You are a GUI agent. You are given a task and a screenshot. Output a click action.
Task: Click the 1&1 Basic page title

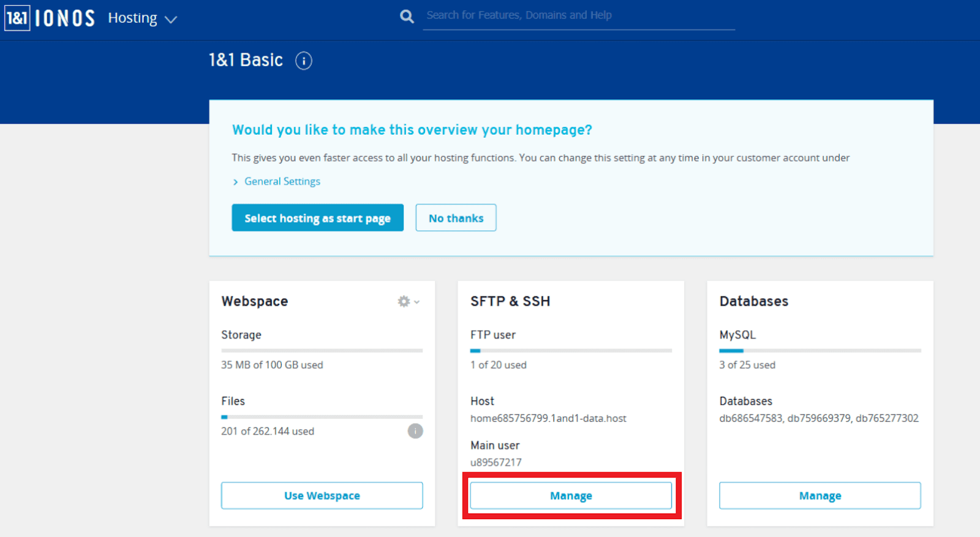pyautogui.click(x=246, y=60)
